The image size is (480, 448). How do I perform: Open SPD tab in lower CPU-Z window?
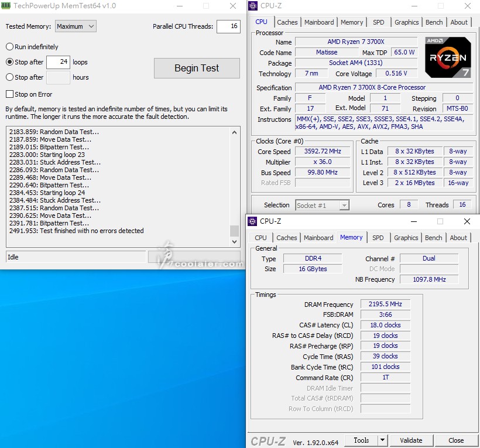point(378,238)
